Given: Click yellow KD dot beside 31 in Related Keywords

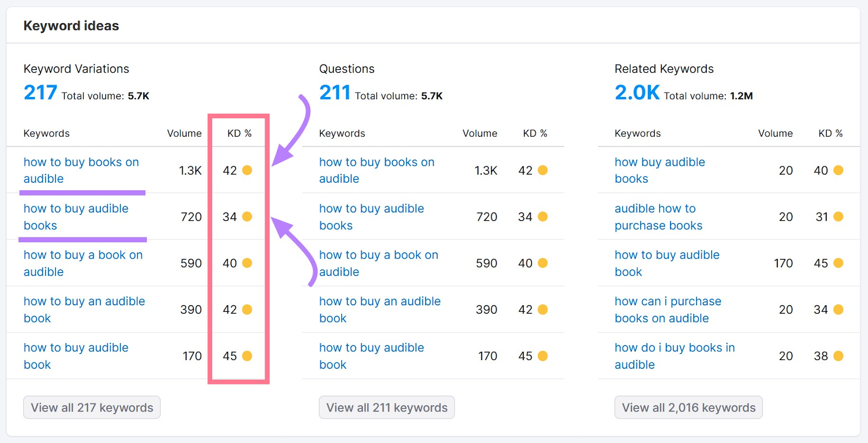Looking at the screenshot, I should pyautogui.click(x=838, y=217).
